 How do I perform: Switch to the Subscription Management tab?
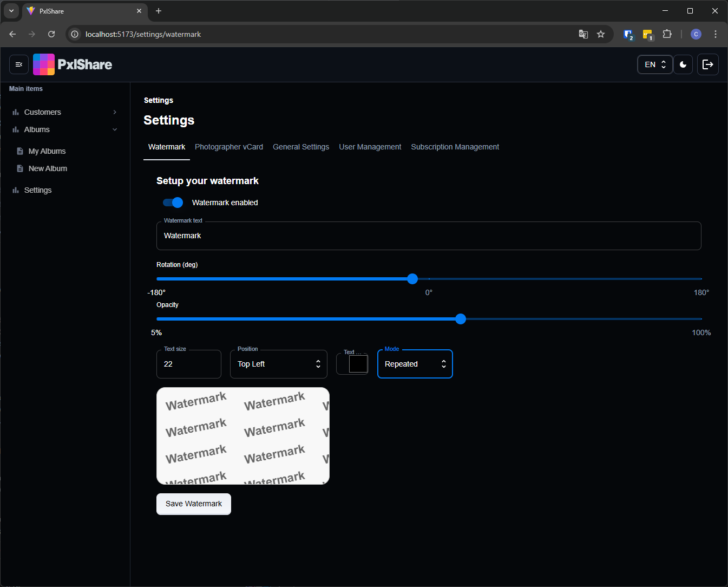tap(455, 147)
